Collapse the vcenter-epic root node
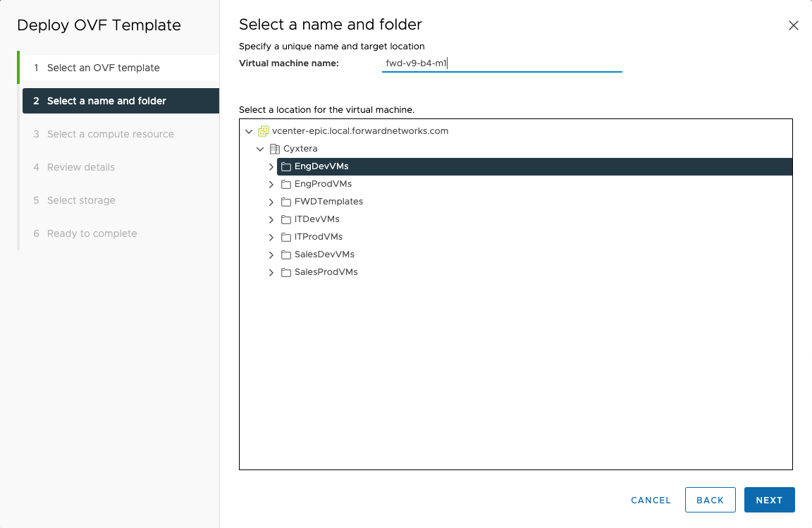Image resolution: width=812 pixels, height=528 pixels. [248, 131]
